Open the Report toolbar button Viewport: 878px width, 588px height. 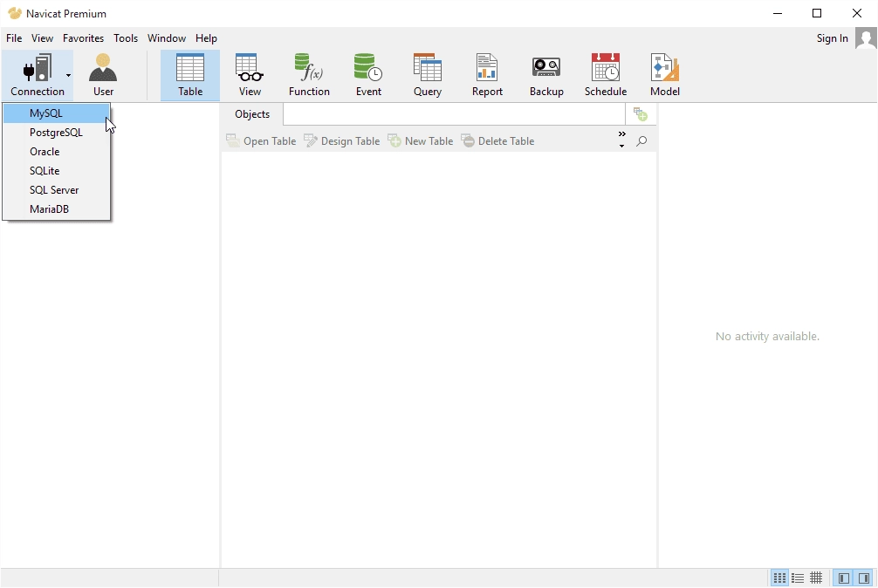[x=487, y=75]
